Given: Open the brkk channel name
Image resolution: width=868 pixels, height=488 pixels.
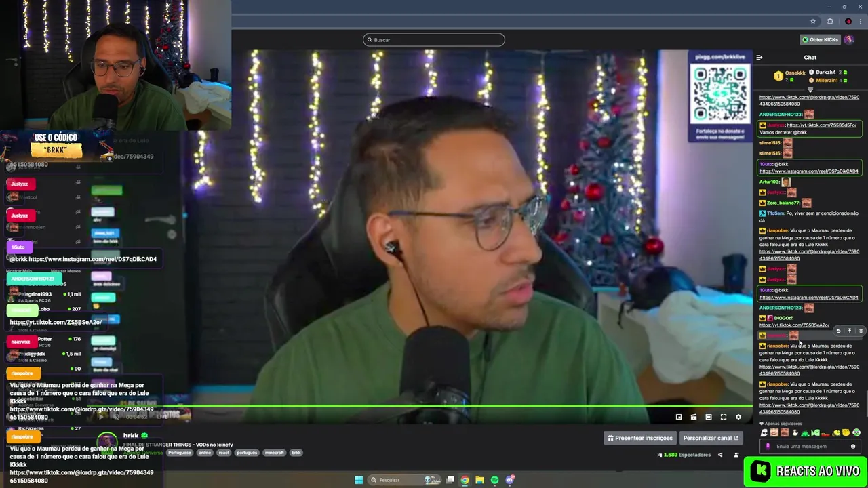Looking at the screenshot, I should [131, 436].
